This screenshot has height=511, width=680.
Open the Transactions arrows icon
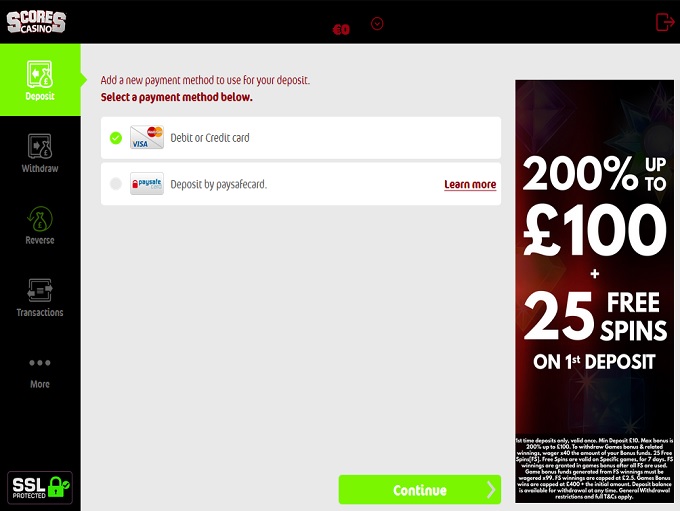(x=39, y=290)
